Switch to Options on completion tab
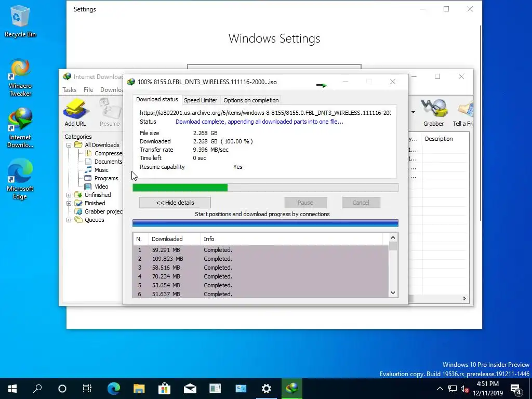This screenshot has width=532, height=399. [x=251, y=100]
